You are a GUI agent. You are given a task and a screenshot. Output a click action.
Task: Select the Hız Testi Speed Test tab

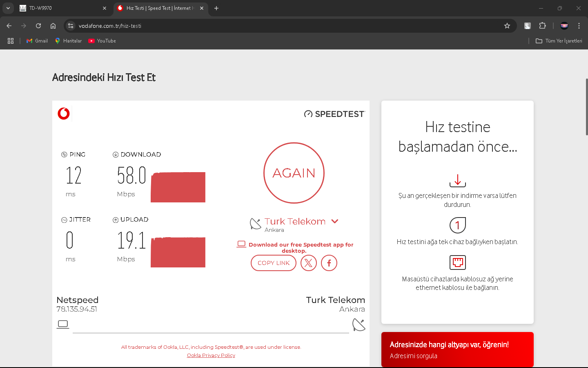(x=160, y=8)
